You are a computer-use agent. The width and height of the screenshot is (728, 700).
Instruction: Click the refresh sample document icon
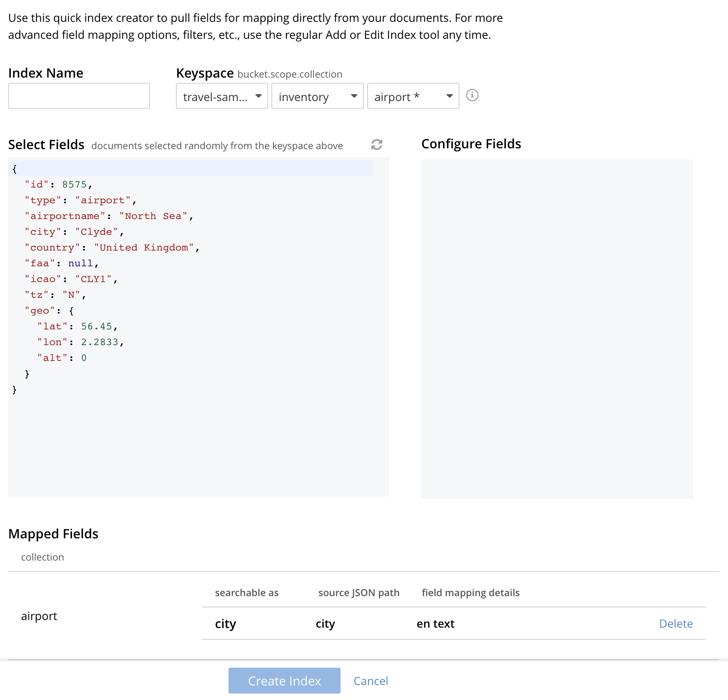click(377, 145)
